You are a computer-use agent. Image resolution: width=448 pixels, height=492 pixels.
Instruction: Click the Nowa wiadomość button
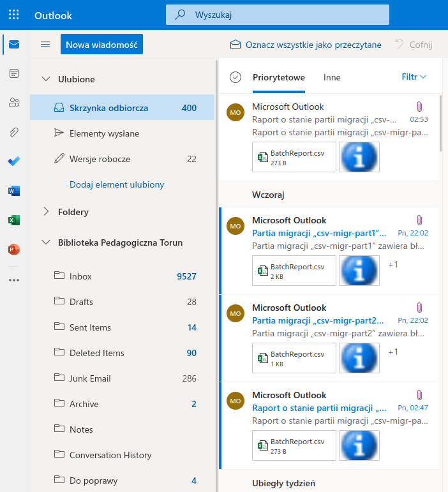(x=101, y=44)
